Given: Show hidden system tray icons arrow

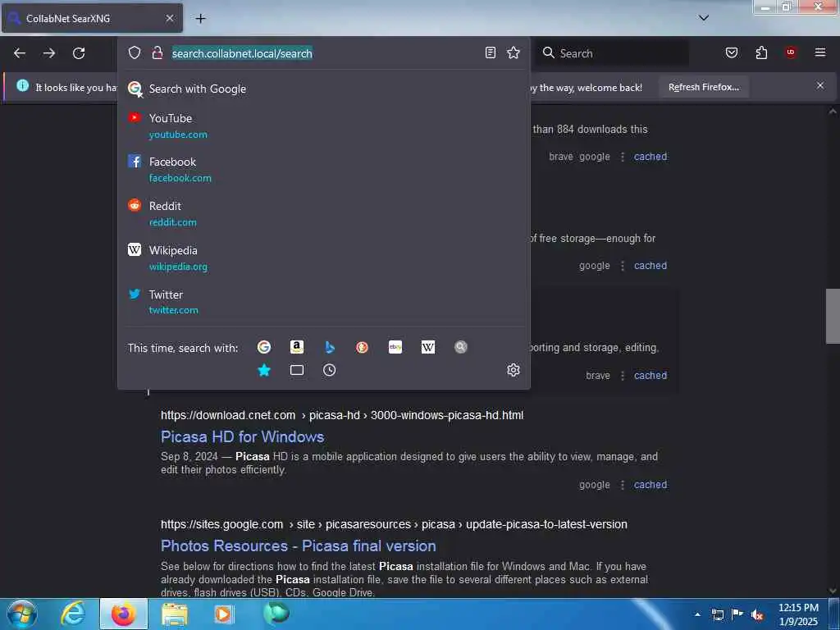Looking at the screenshot, I should click(697, 614).
